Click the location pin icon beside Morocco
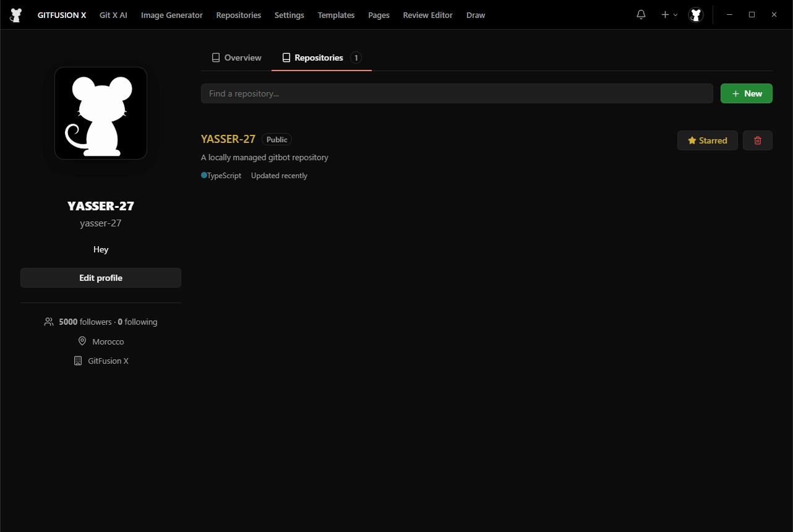 pyautogui.click(x=82, y=341)
